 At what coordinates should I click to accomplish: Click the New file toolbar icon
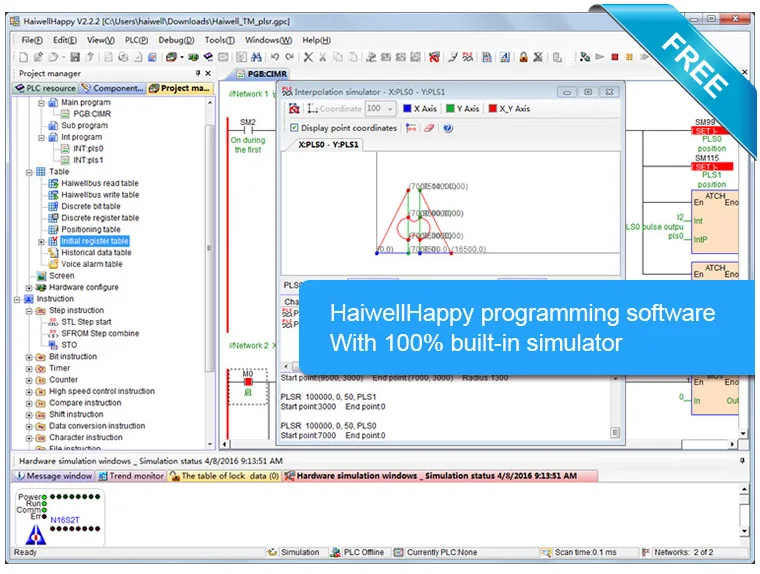(x=23, y=57)
